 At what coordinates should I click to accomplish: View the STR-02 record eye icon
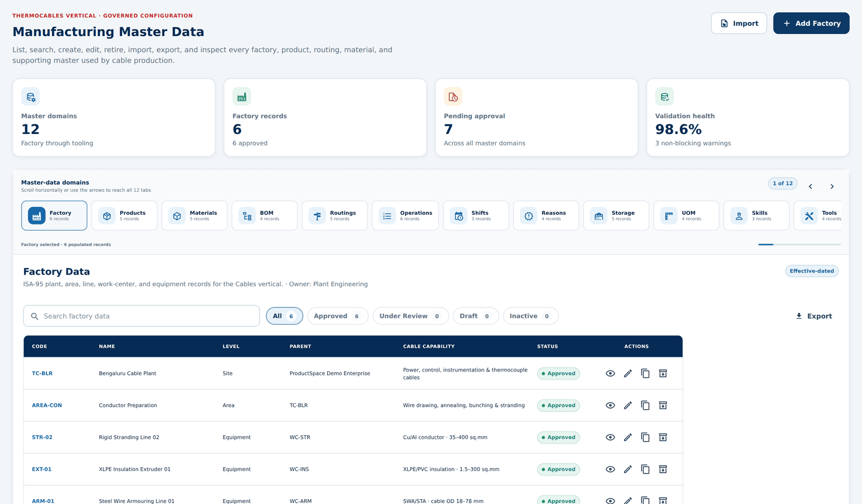pos(610,437)
